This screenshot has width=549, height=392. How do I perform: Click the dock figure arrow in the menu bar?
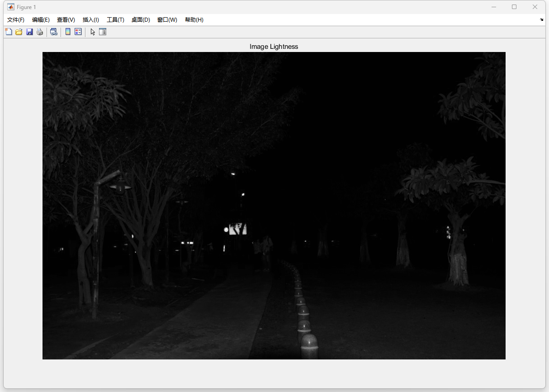(x=542, y=20)
